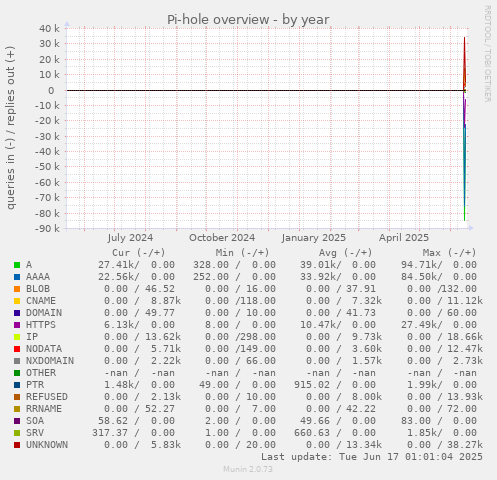Click the green A legend color swatch
The image size is (497, 480).
pos(17,265)
